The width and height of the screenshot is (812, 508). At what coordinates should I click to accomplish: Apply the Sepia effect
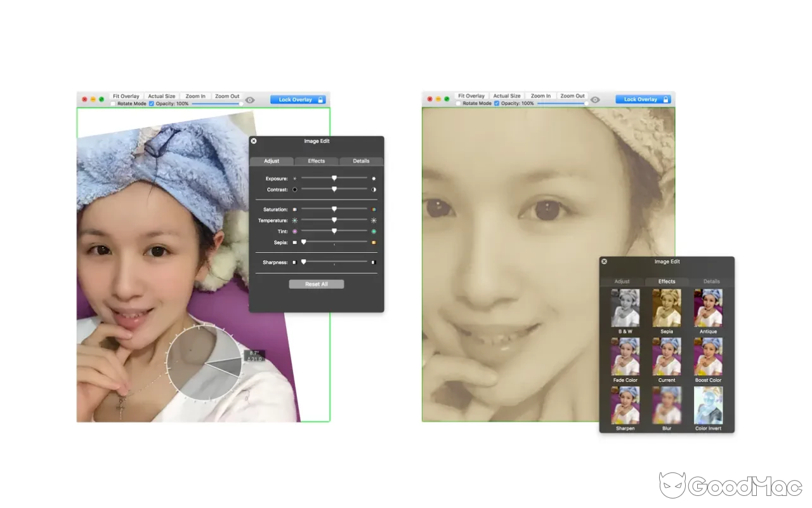coord(667,308)
